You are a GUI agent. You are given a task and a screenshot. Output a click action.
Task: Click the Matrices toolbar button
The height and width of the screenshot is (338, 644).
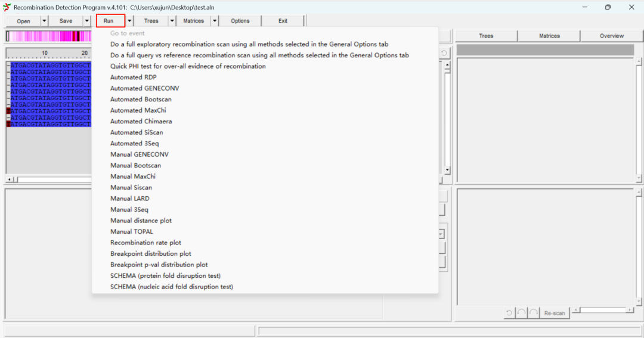[193, 20]
